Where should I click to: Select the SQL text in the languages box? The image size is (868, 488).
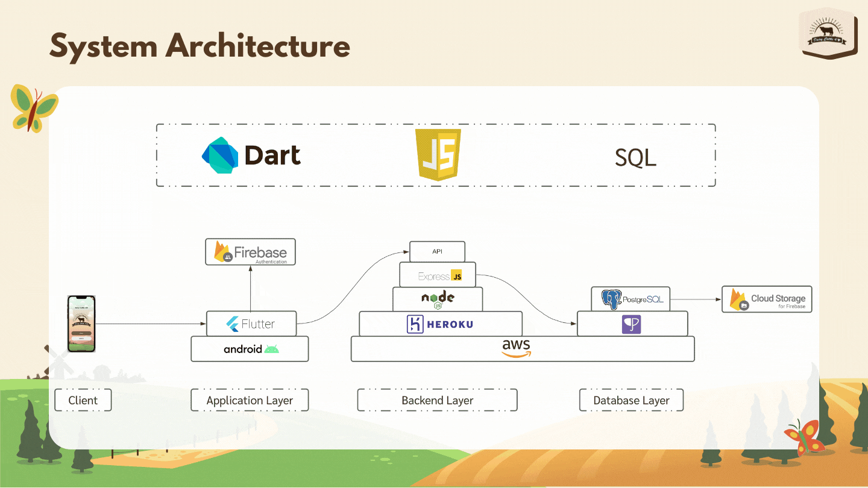pos(635,157)
